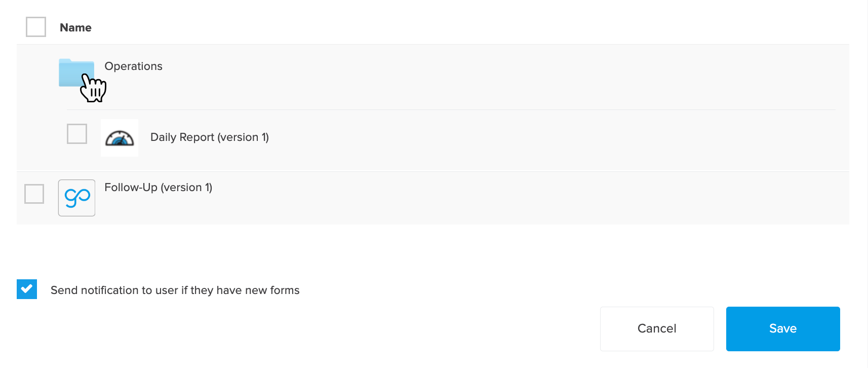Select the Operations row label

tap(133, 66)
